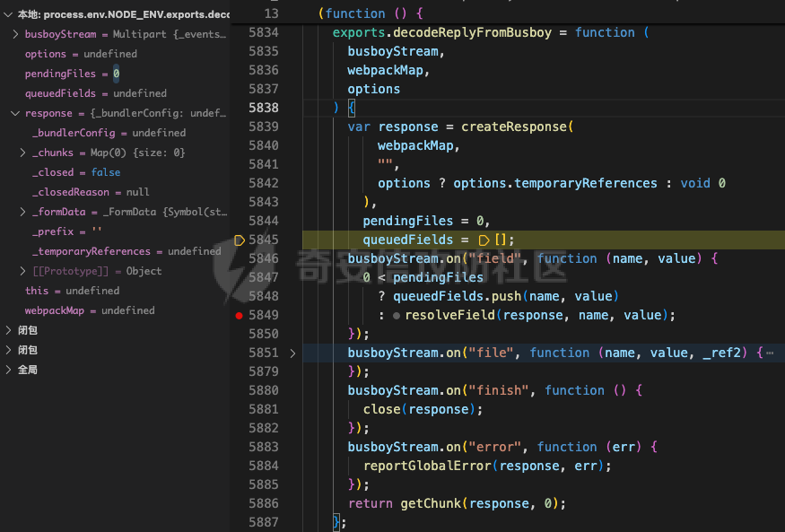Expand the [[Prototype]] Object entry
The width and height of the screenshot is (785, 532).
point(23,271)
